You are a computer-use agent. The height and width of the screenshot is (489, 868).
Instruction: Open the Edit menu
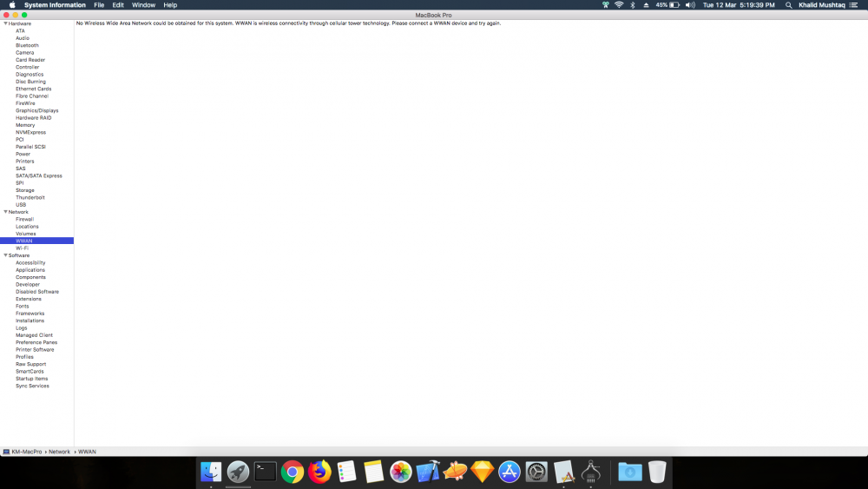(118, 5)
